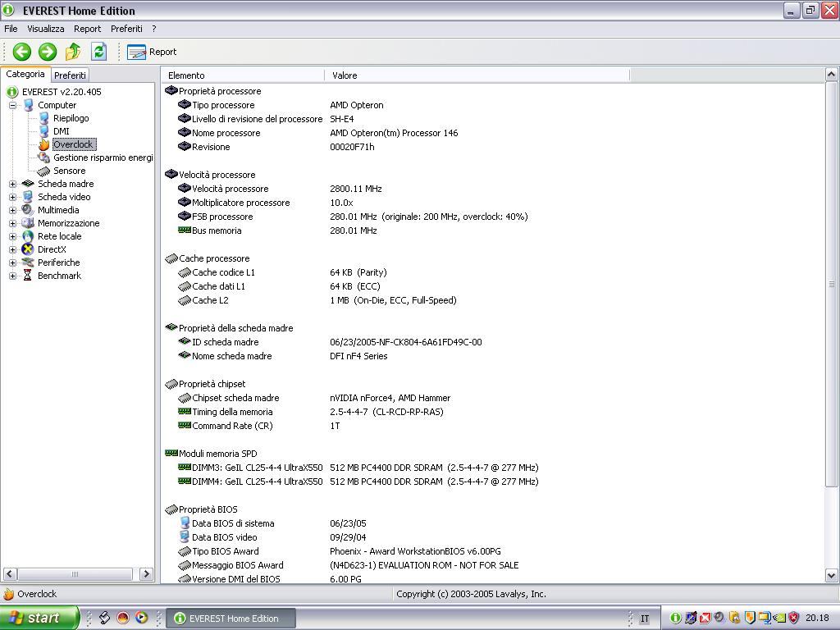
Task: Click the Rete locale globe icon
Action: pos(28,236)
